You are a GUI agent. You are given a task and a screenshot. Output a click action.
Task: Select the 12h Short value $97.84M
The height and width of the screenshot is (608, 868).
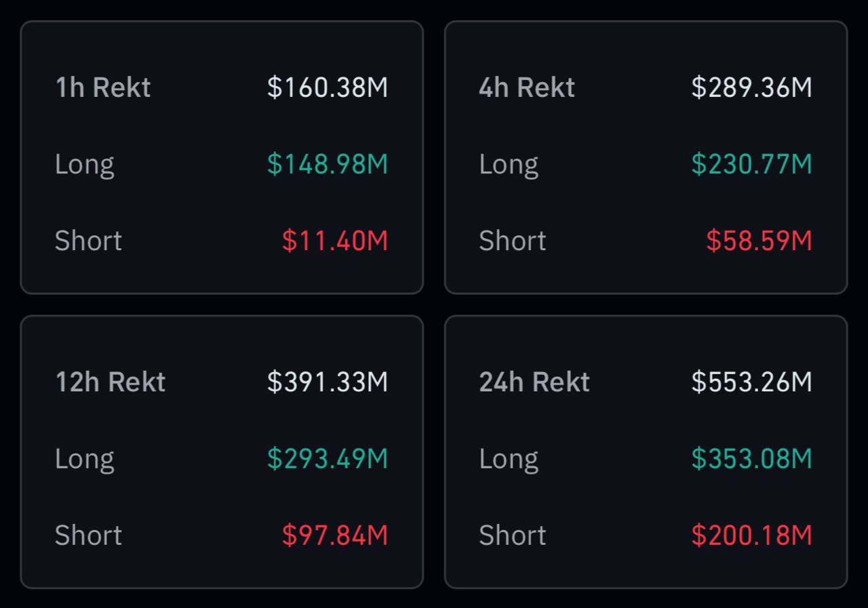pyautogui.click(x=335, y=535)
